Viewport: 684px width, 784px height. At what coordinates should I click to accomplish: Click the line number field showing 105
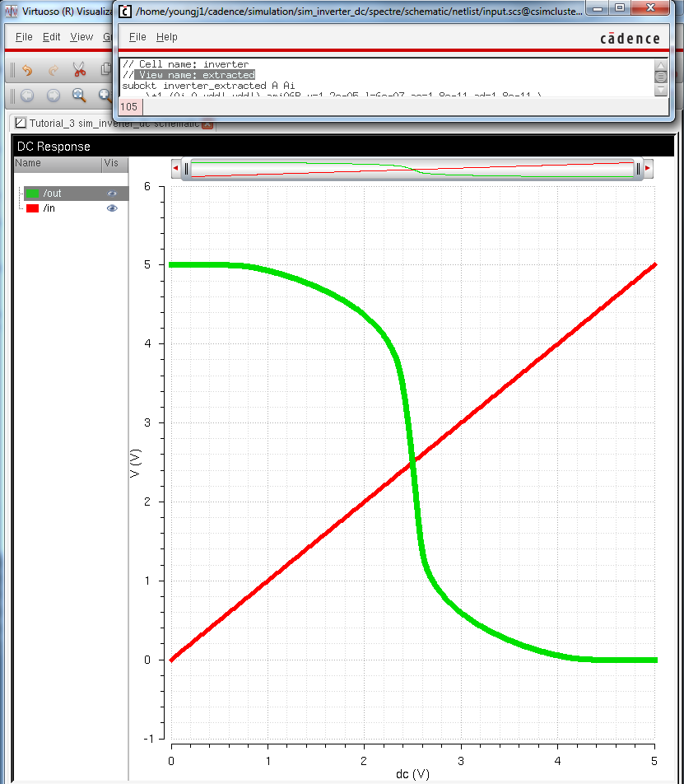pos(130,106)
